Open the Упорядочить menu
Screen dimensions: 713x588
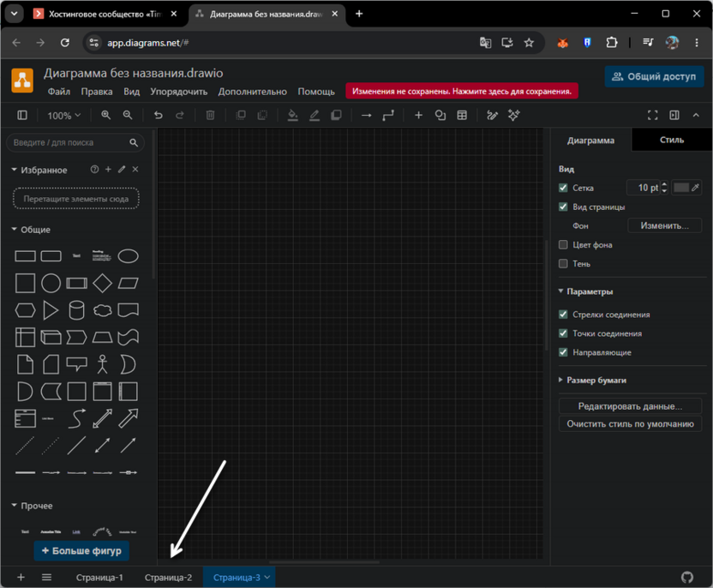[179, 92]
